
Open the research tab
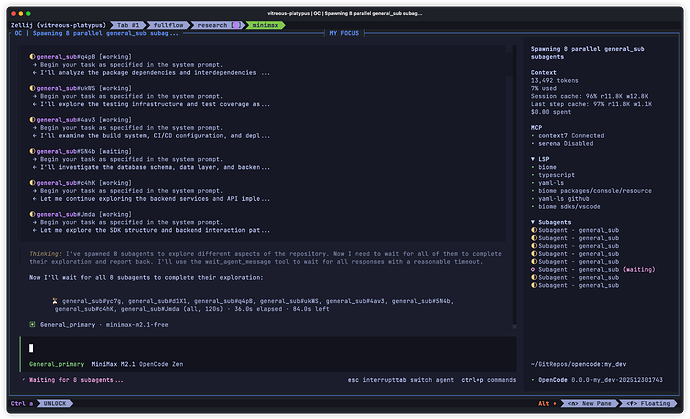pos(218,25)
